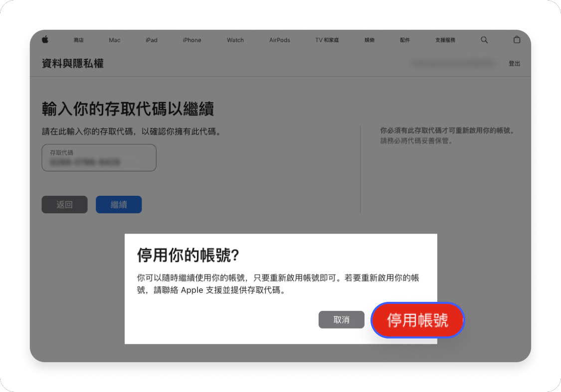Open the Watch nav item
Image resolution: width=561 pixels, height=392 pixels.
click(235, 40)
